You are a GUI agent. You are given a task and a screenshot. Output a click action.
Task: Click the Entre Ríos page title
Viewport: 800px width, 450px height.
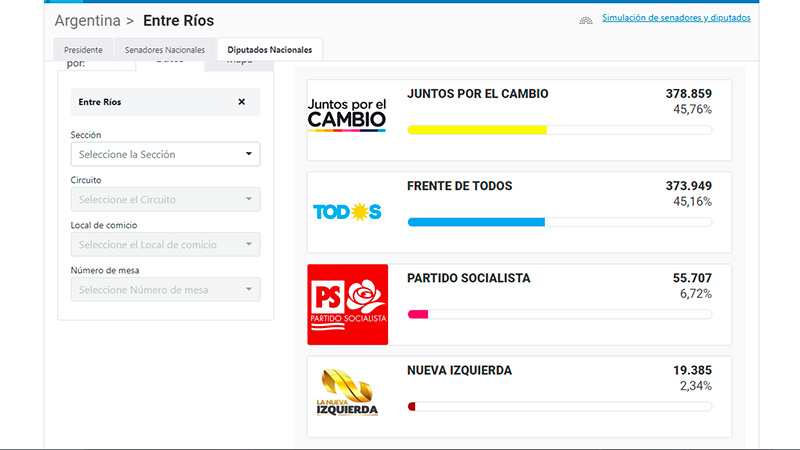pos(179,20)
